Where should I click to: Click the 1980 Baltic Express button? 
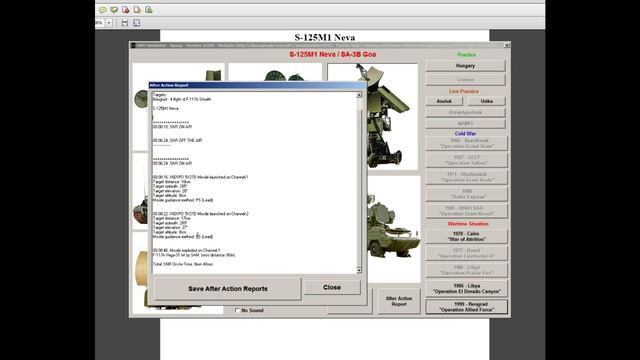click(x=467, y=194)
